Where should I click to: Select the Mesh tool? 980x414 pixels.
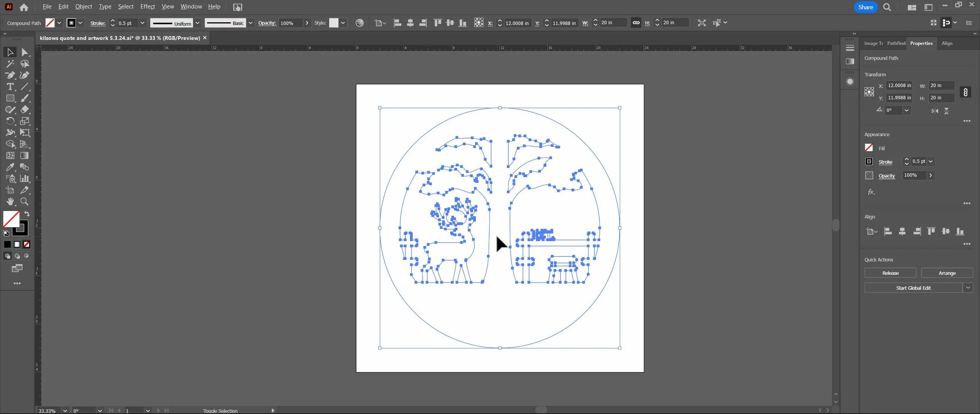[10, 155]
